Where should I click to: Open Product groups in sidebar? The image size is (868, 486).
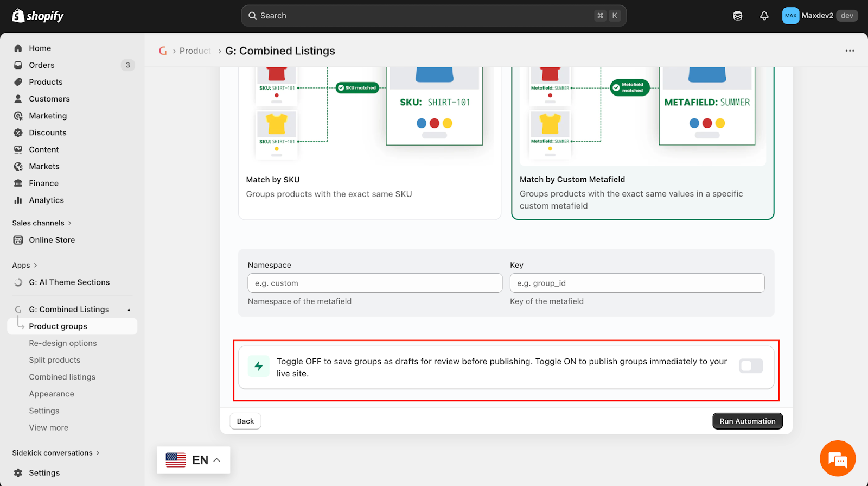pos(72,326)
